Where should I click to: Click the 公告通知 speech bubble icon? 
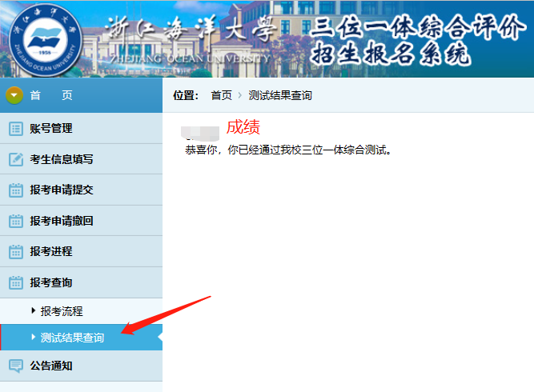pyautogui.click(x=16, y=366)
